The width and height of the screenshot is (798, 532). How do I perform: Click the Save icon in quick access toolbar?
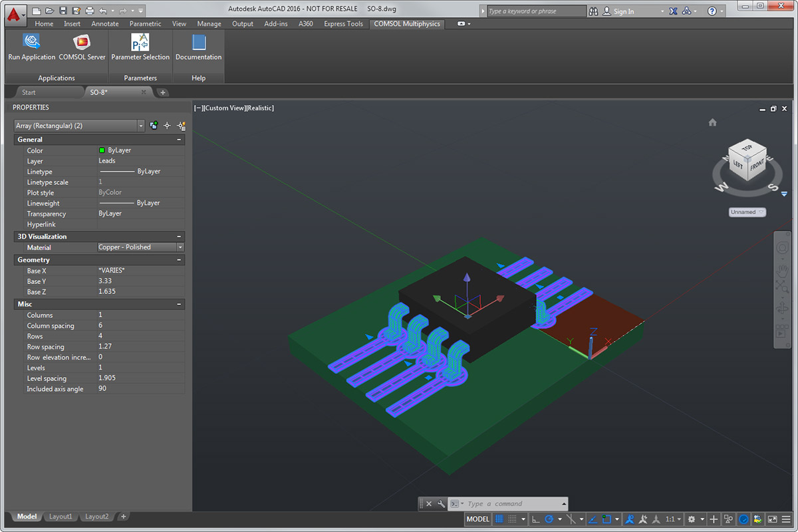pos(63,11)
